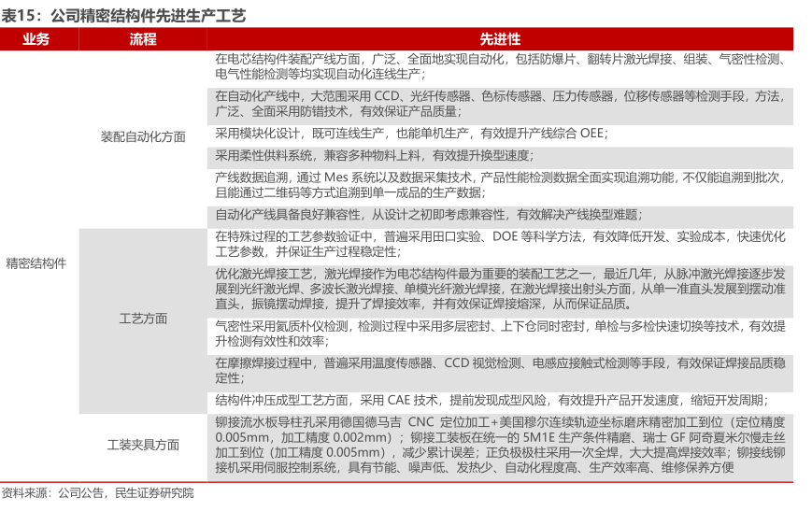This screenshot has height=511, width=812.
Task: Click the 优化激光焊接工艺 paragraph
Action: point(500,290)
